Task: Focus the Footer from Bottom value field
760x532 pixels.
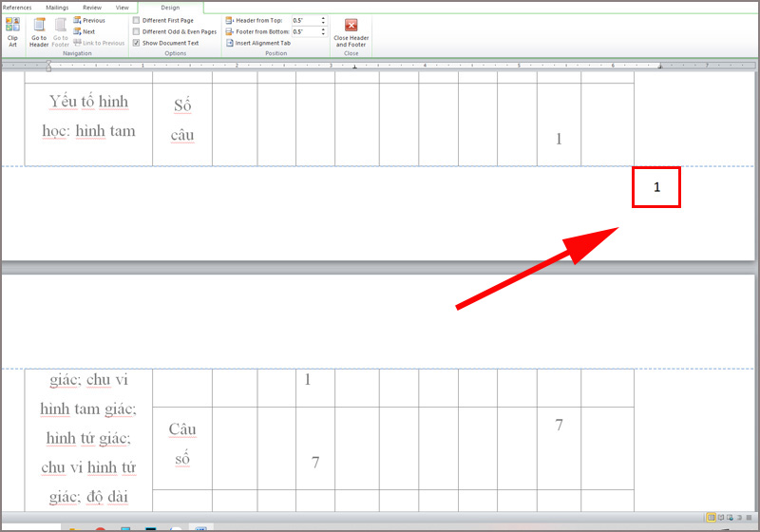Action: click(x=305, y=31)
